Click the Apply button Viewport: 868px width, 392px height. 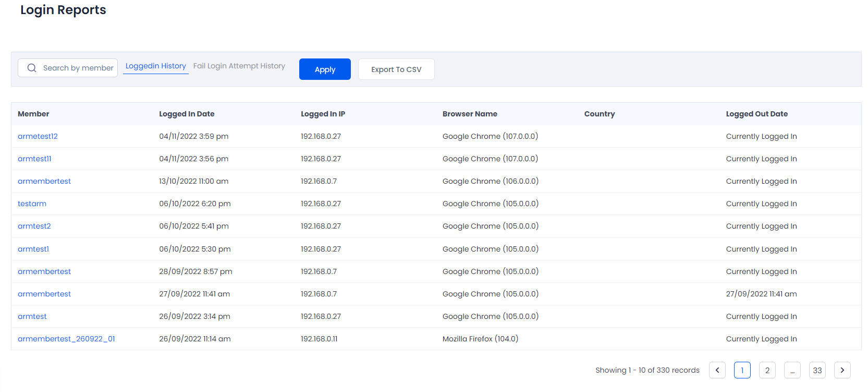[325, 69]
